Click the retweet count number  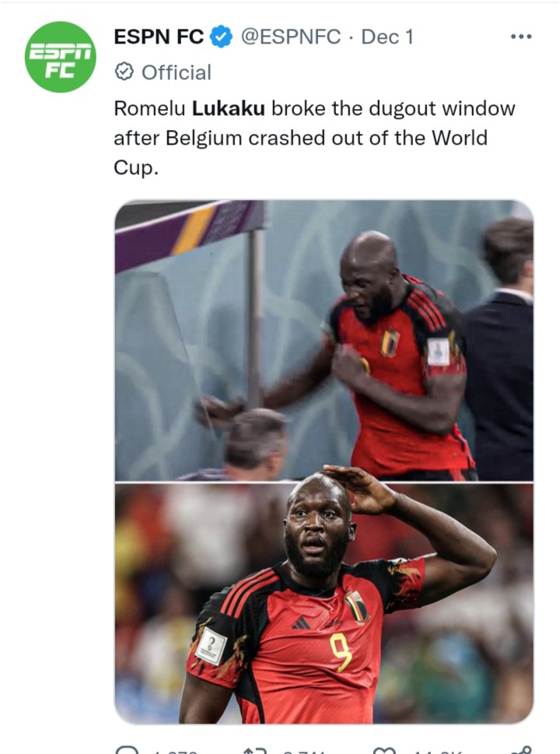[x=303, y=751]
